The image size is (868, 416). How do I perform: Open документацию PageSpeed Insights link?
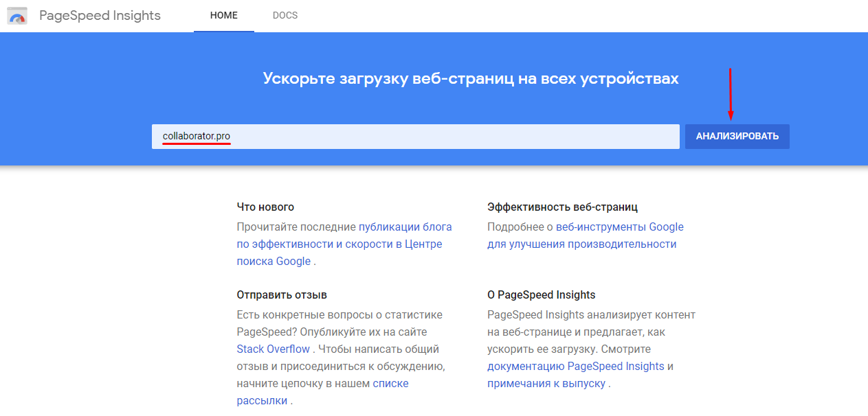point(575,367)
